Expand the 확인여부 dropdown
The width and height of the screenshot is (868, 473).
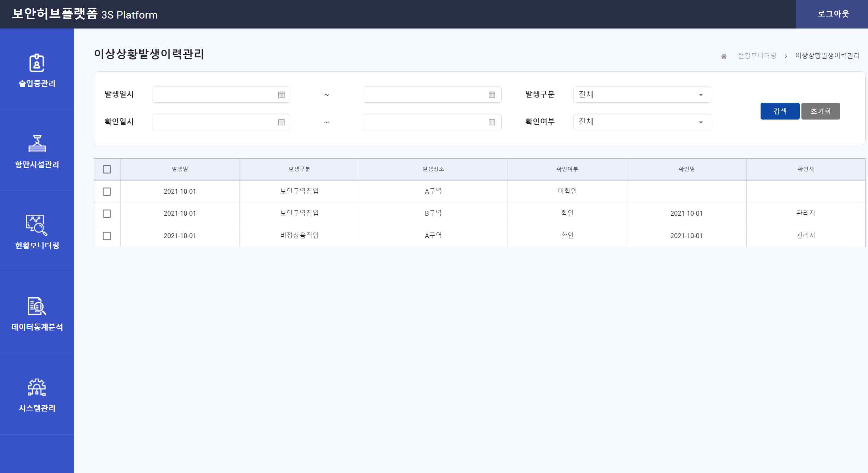[x=643, y=122]
